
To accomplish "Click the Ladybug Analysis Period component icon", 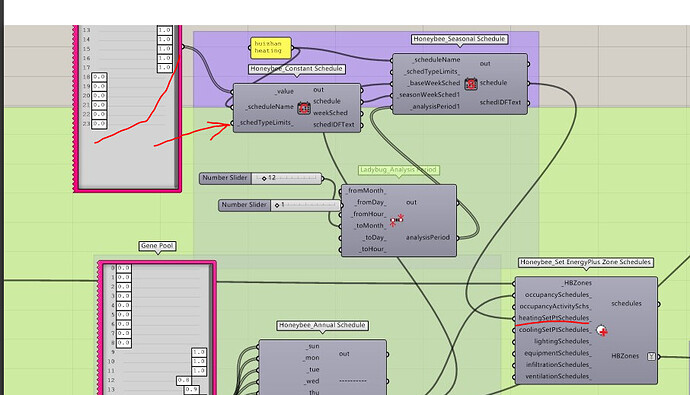I will [396, 219].
